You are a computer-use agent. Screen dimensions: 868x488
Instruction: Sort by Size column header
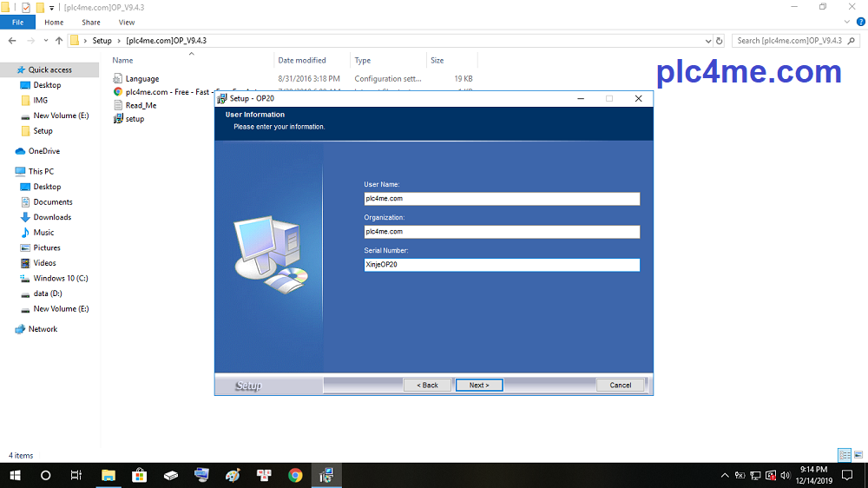click(x=437, y=61)
